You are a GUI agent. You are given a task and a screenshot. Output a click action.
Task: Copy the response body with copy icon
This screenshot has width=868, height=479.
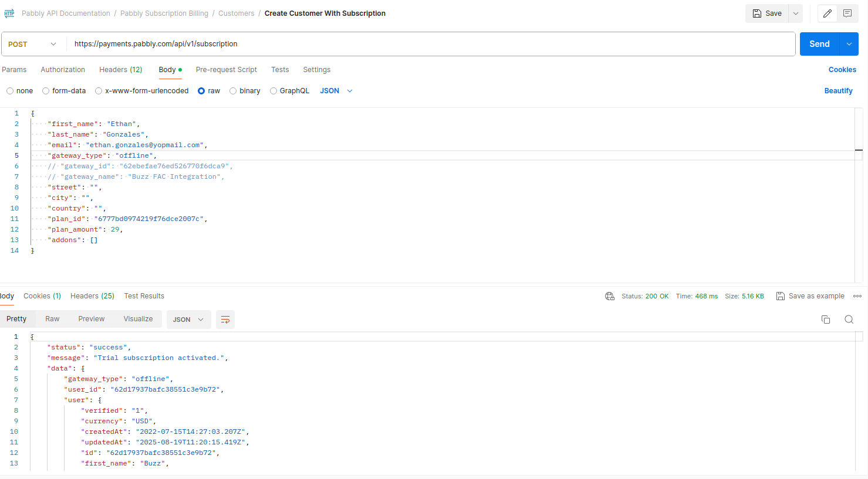826,320
